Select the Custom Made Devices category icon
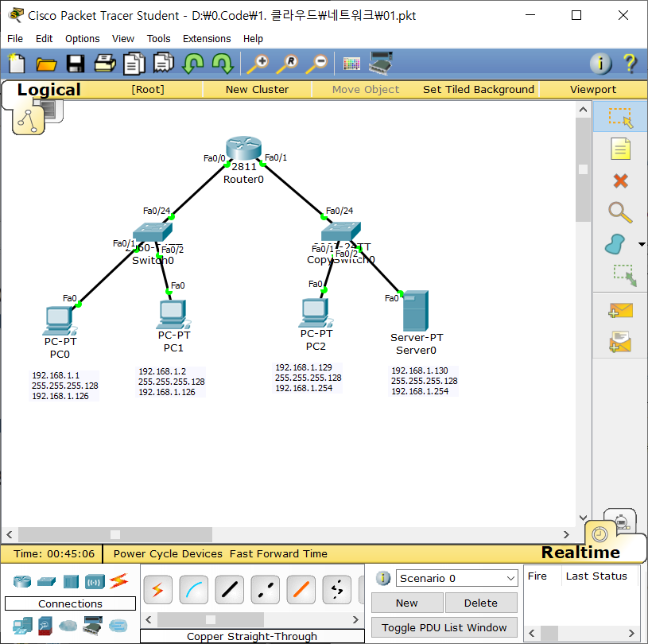Image resolution: width=648 pixels, height=644 pixels. [92, 626]
